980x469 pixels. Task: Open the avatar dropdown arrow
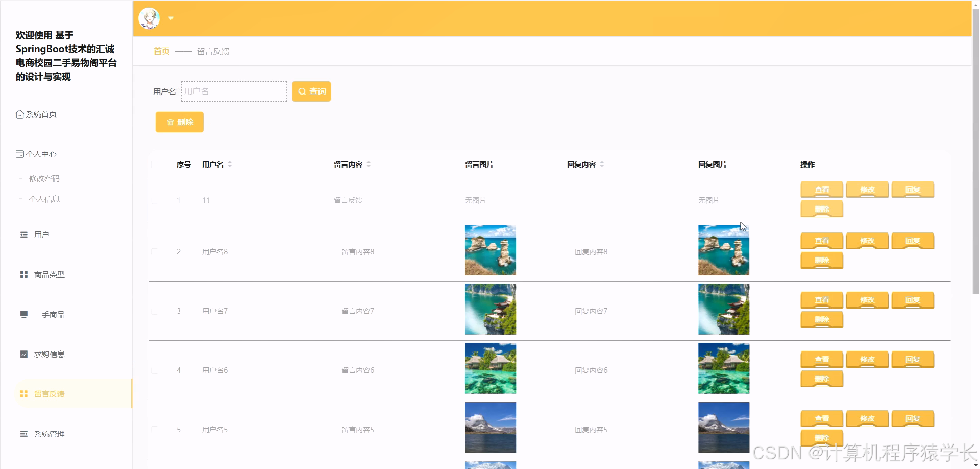click(171, 18)
